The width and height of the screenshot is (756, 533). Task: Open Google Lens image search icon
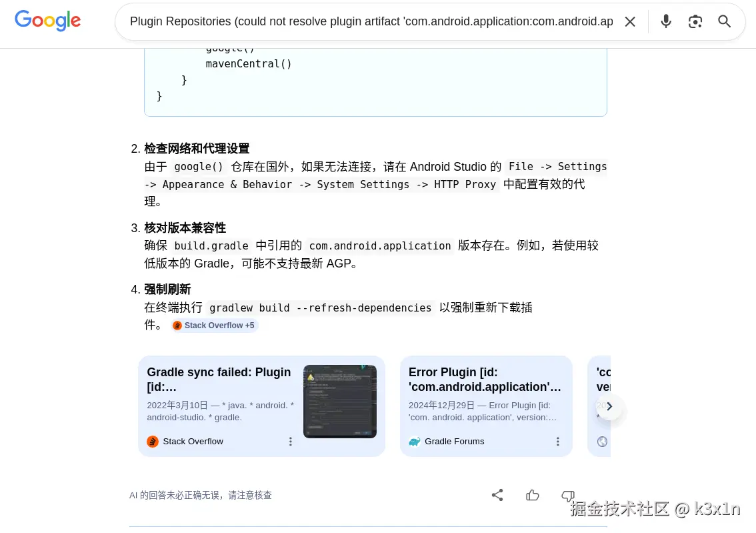[x=695, y=22]
